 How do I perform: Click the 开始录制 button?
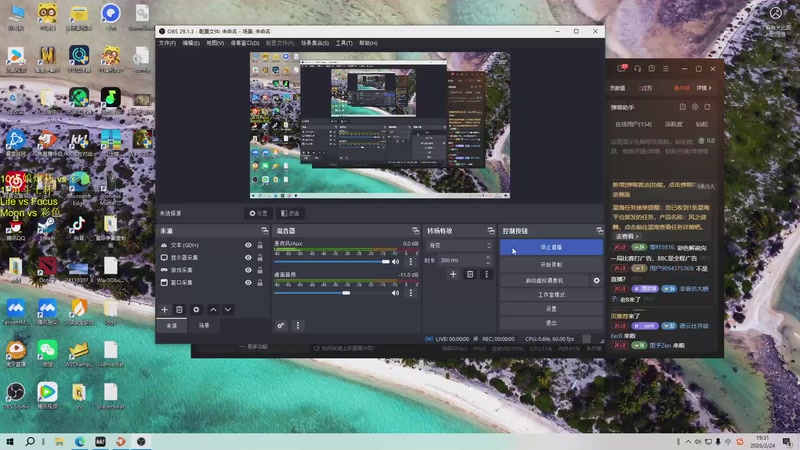pos(551,265)
